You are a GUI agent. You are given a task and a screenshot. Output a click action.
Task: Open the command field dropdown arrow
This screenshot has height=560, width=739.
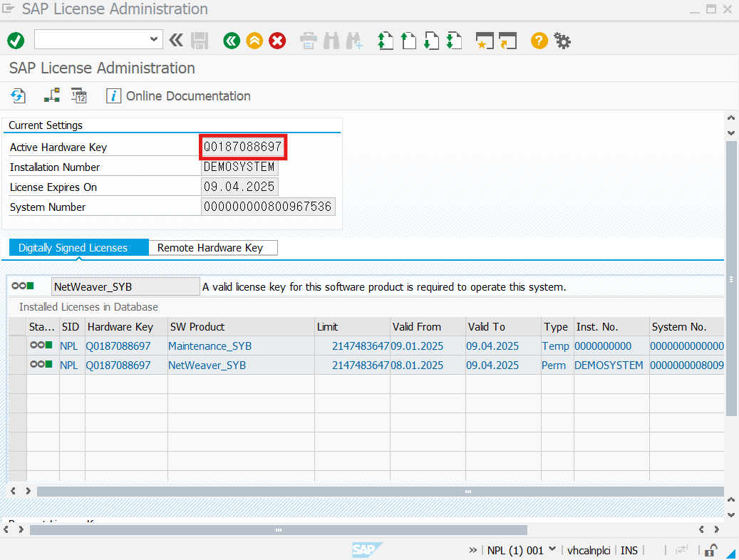click(154, 39)
